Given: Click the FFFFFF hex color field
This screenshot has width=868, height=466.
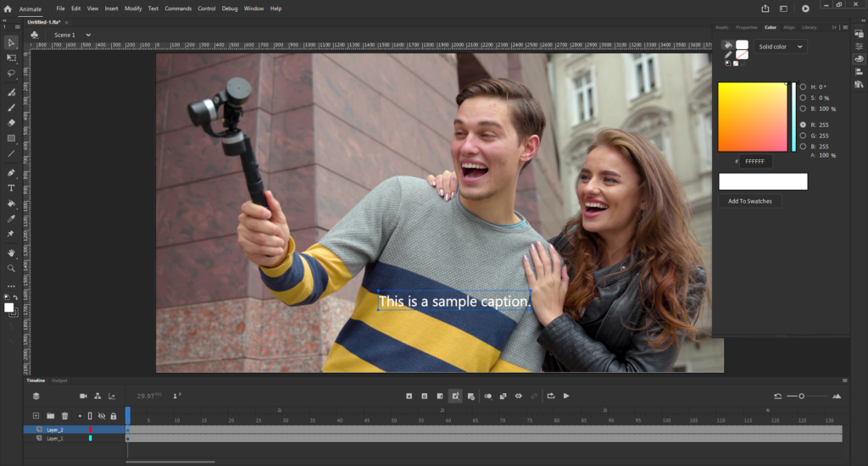Looking at the screenshot, I should coord(755,161).
